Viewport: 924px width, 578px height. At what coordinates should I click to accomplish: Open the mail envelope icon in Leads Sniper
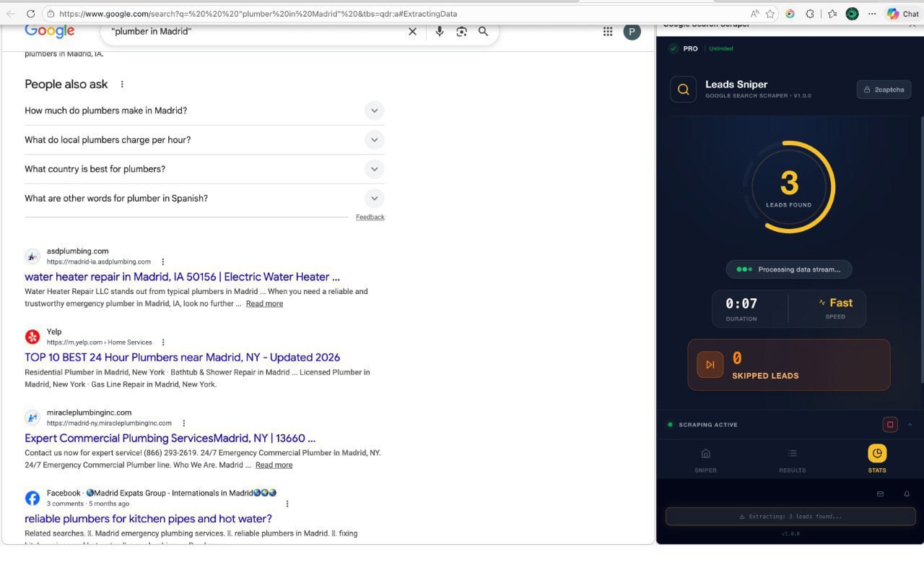[881, 494]
